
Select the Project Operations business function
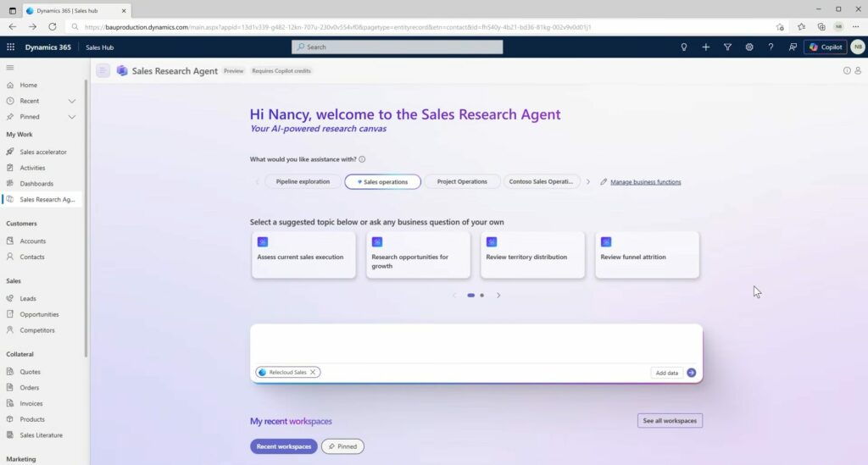(462, 181)
